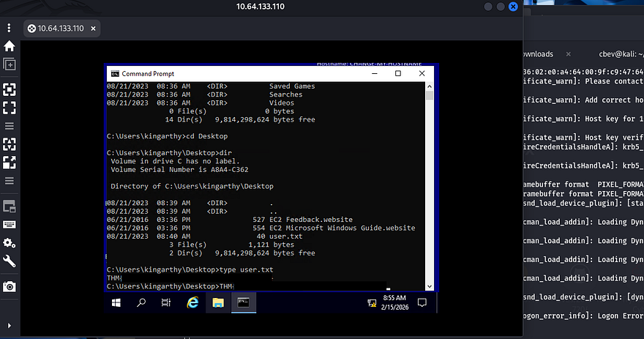Open the scaling options menu above the keyboard grab icon
The image size is (644, 339).
(x=10, y=181)
